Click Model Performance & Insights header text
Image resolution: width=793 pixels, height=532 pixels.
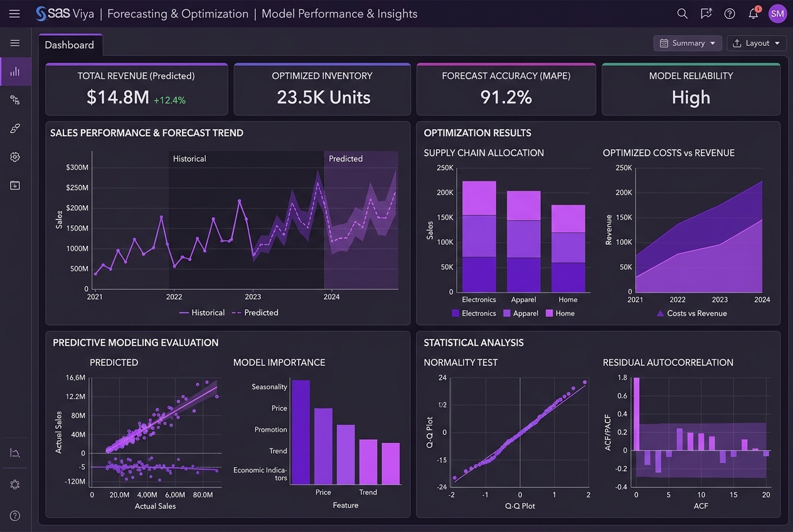tap(339, 14)
